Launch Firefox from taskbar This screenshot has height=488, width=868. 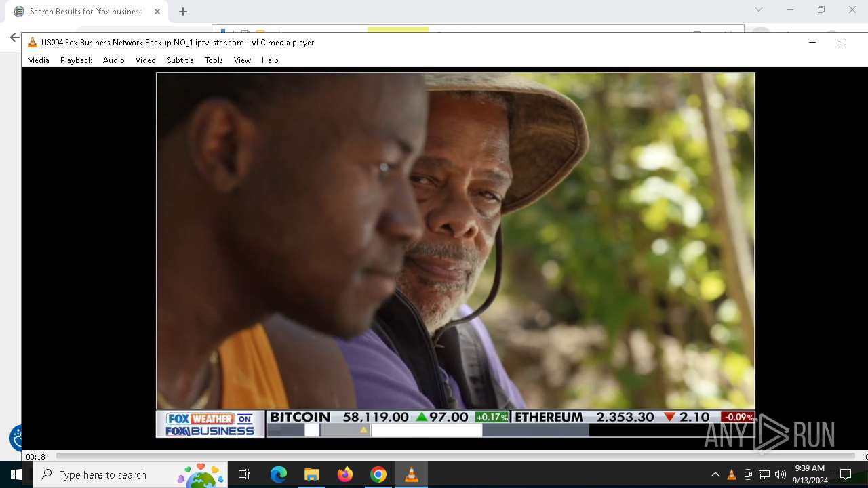pyautogui.click(x=345, y=474)
